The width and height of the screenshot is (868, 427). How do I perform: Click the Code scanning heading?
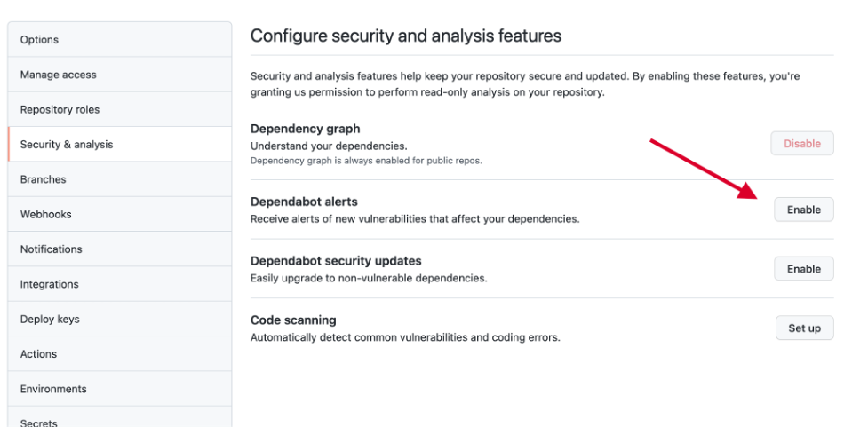[x=293, y=320]
